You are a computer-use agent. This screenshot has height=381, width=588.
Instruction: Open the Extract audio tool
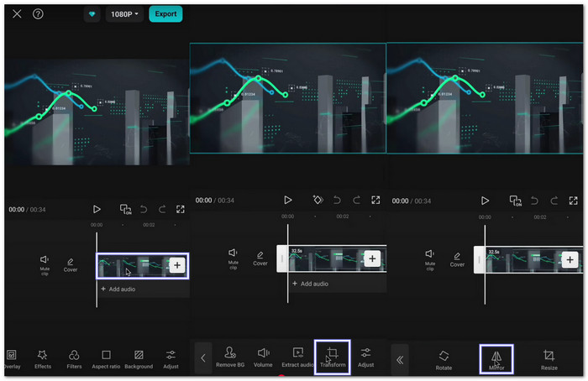pos(297,357)
